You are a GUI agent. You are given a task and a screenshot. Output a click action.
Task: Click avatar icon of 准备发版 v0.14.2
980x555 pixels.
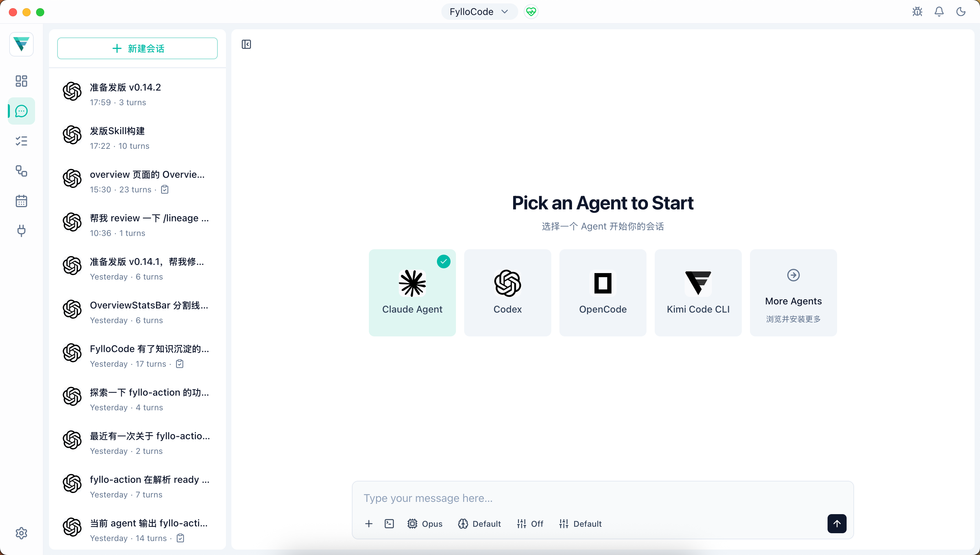click(x=72, y=92)
